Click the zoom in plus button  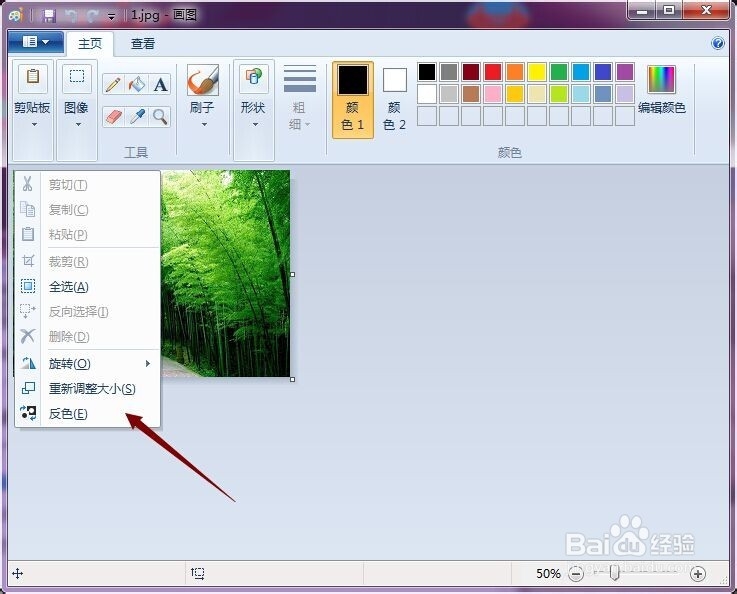(698, 573)
